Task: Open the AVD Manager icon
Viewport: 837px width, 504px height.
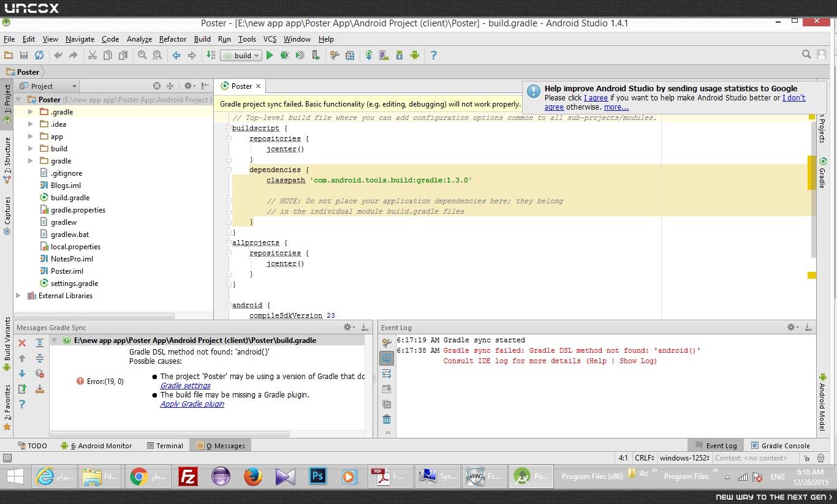Action: [x=384, y=55]
